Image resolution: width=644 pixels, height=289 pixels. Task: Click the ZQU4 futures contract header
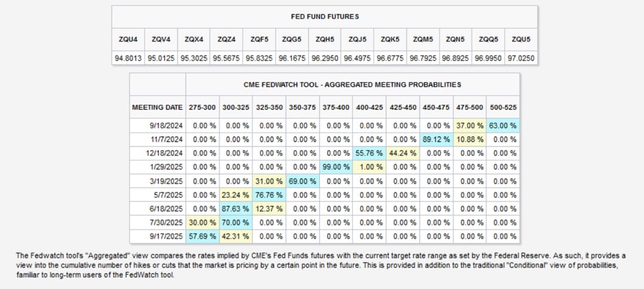coord(128,39)
